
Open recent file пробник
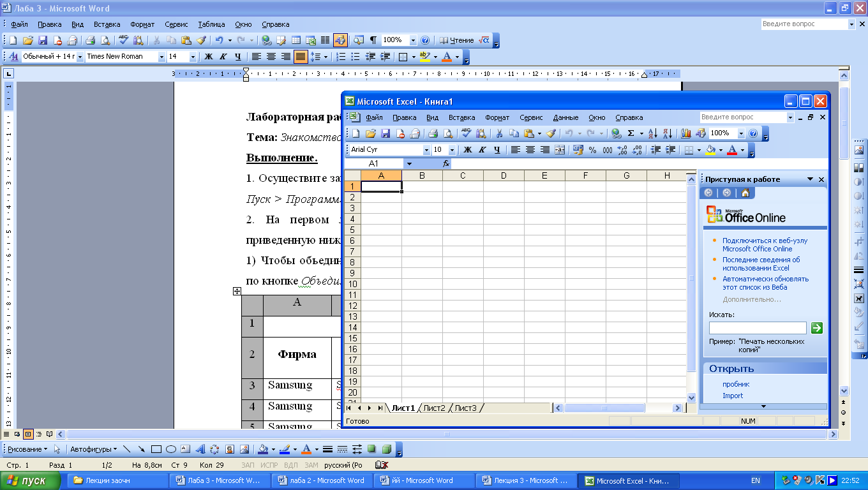click(x=736, y=384)
